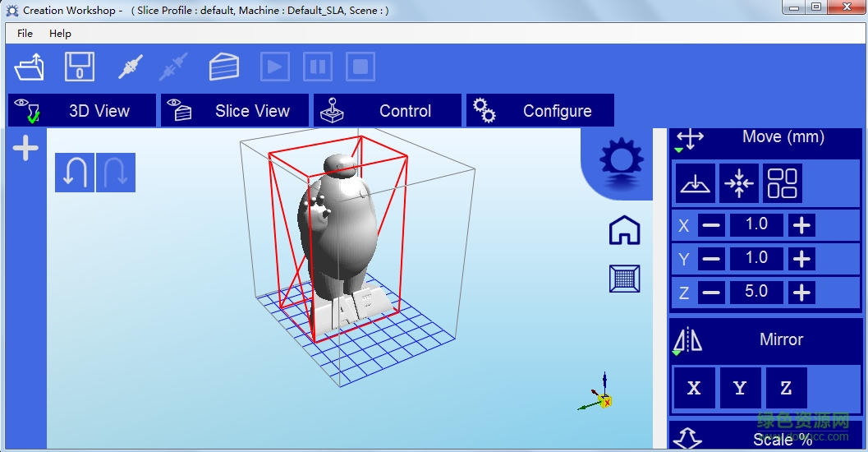Stop the print with the stop button

[361, 67]
